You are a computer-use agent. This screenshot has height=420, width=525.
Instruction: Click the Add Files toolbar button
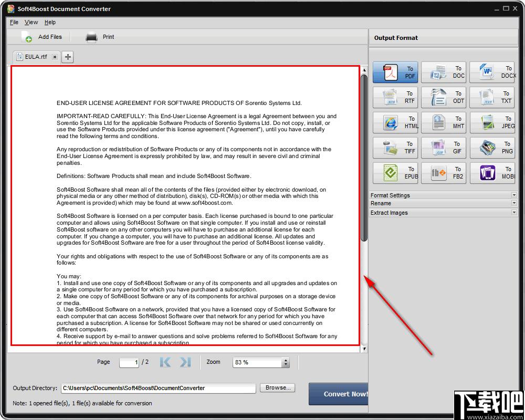pos(41,37)
